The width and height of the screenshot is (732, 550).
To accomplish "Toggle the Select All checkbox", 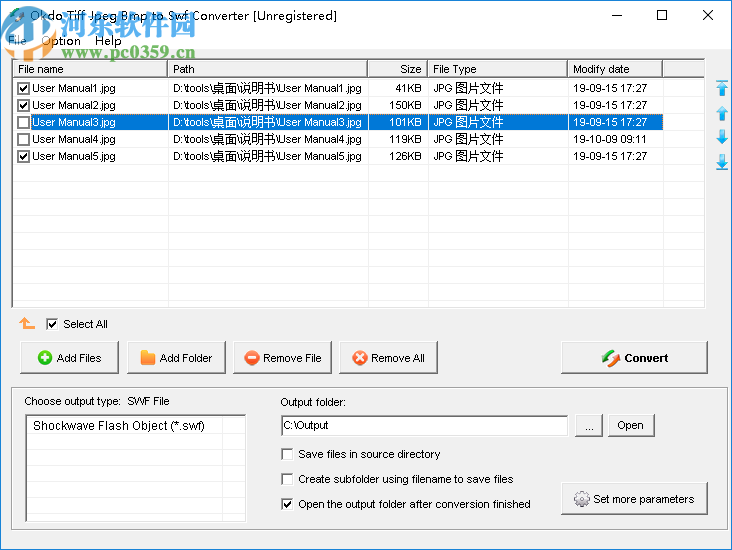I will pyautogui.click(x=52, y=324).
